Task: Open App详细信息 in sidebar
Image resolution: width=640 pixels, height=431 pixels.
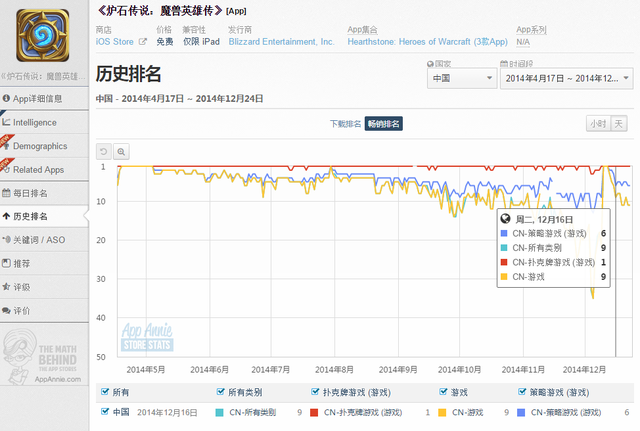Action: point(44,98)
